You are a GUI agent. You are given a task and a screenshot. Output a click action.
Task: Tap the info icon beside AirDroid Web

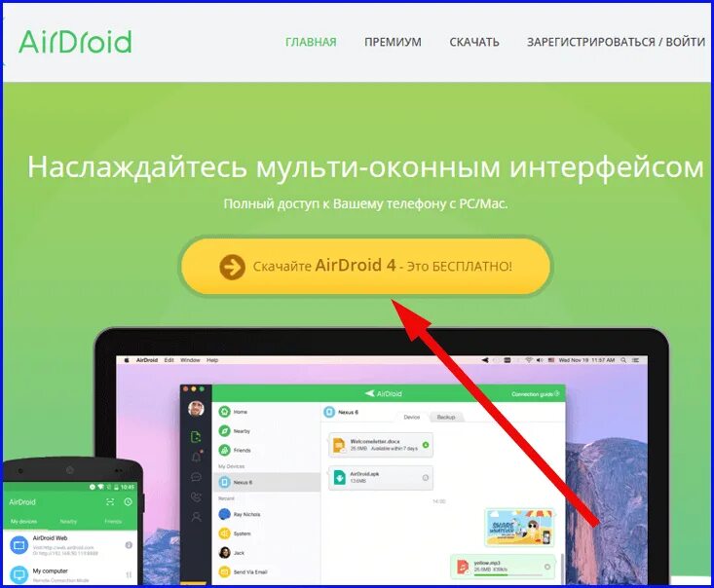coord(129,545)
